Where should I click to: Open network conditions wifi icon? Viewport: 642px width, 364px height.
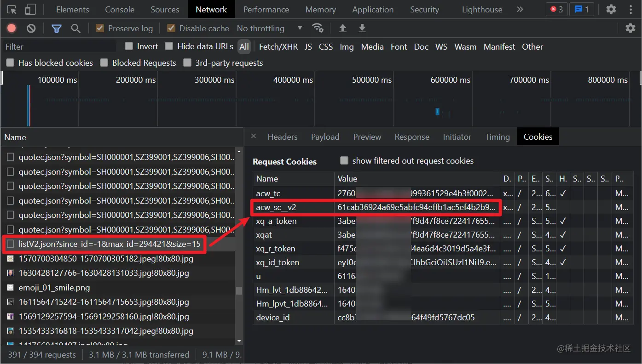click(x=318, y=28)
